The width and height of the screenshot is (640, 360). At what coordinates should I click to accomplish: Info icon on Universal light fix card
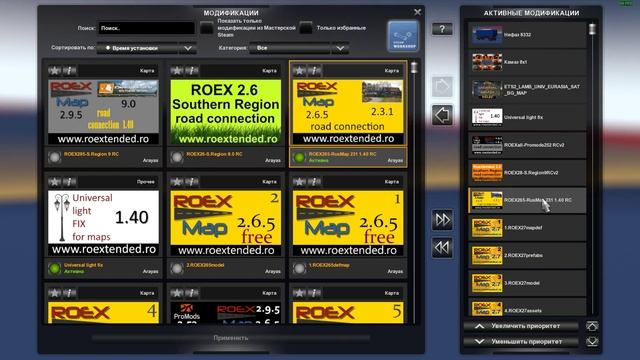[x=69, y=182]
